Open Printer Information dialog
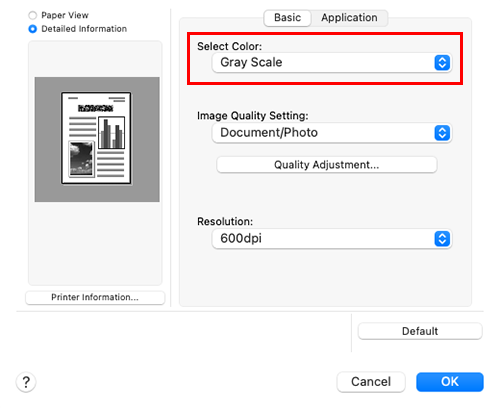 click(x=95, y=297)
